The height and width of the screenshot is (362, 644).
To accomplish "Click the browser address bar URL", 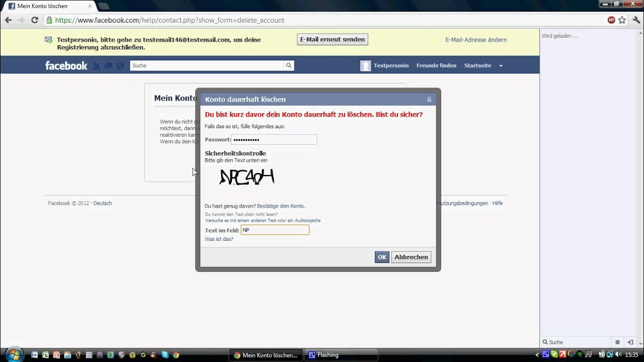I will click(x=170, y=20).
